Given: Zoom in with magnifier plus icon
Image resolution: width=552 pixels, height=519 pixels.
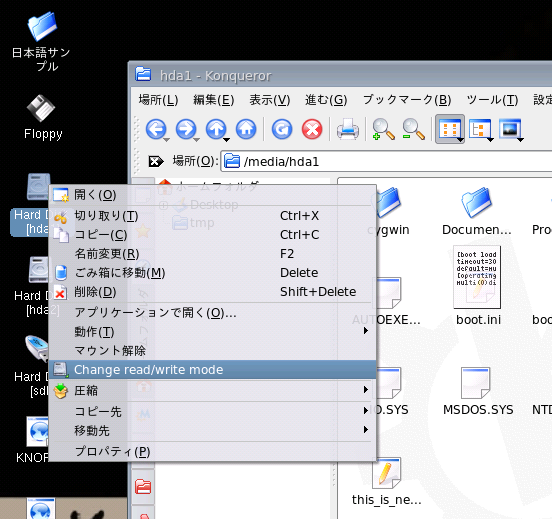Looking at the screenshot, I should pyautogui.click(x=383, y=129).
